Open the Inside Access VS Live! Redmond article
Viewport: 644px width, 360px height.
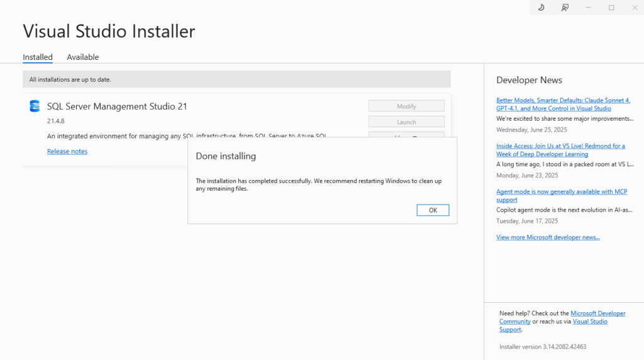tap(560, 150)
